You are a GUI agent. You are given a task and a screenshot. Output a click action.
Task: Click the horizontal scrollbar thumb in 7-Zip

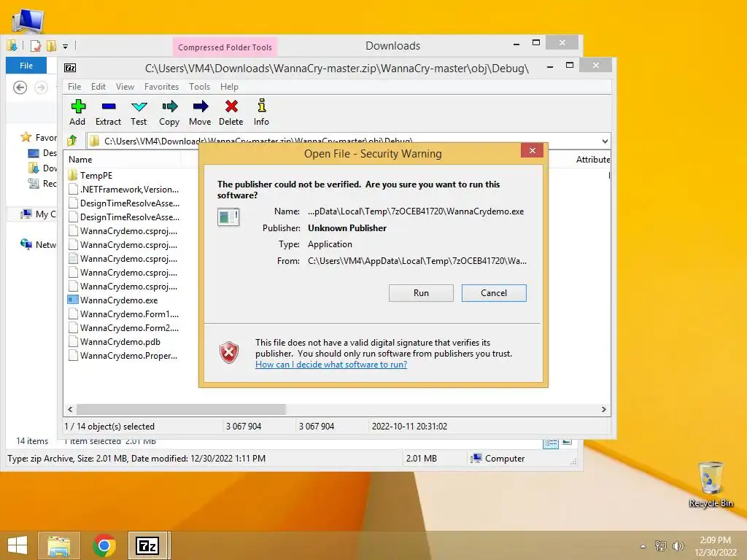pos(181,410)
